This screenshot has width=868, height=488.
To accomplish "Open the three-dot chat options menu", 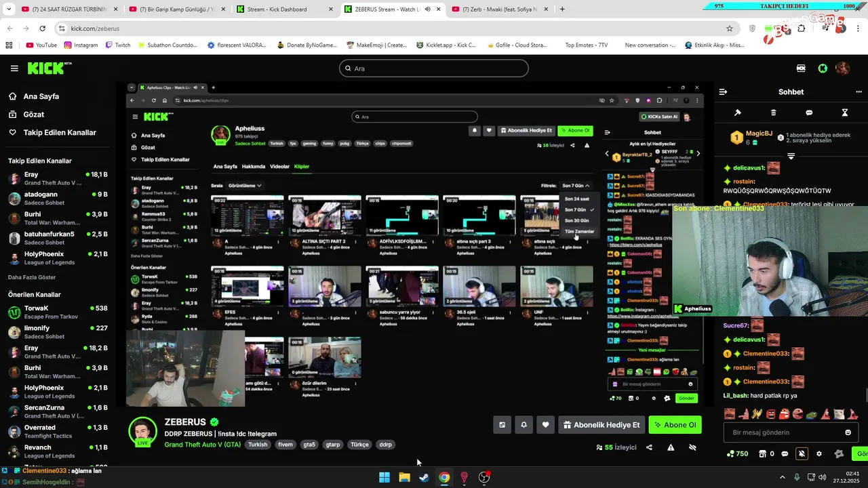I will click(x=859, y=91).
